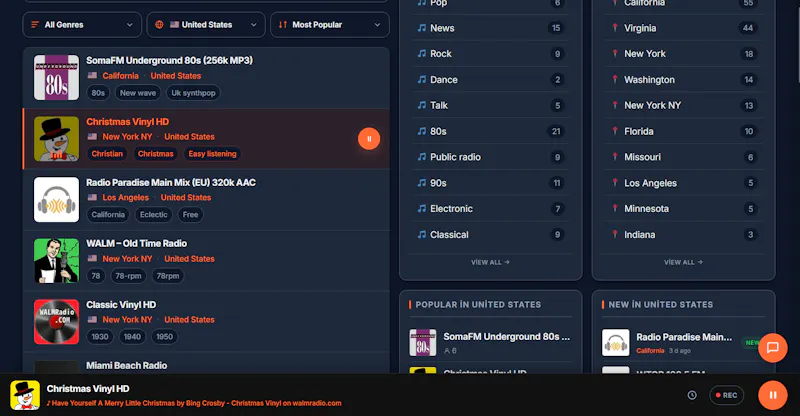This screenshot has height=416, width=800.
Task: Click the Radio Paradise headphones logo
Action: (x=57, y=200)
